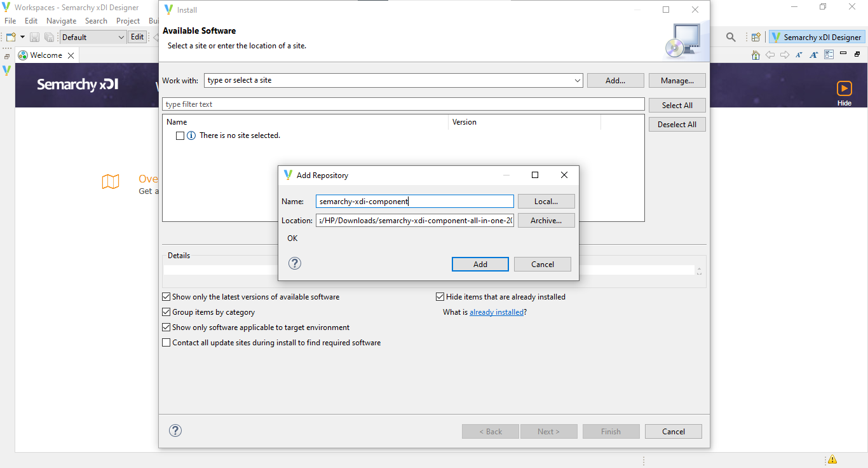Click the repository Name input field
This screenshot has height=468, width=868.
tap(414, 201)
